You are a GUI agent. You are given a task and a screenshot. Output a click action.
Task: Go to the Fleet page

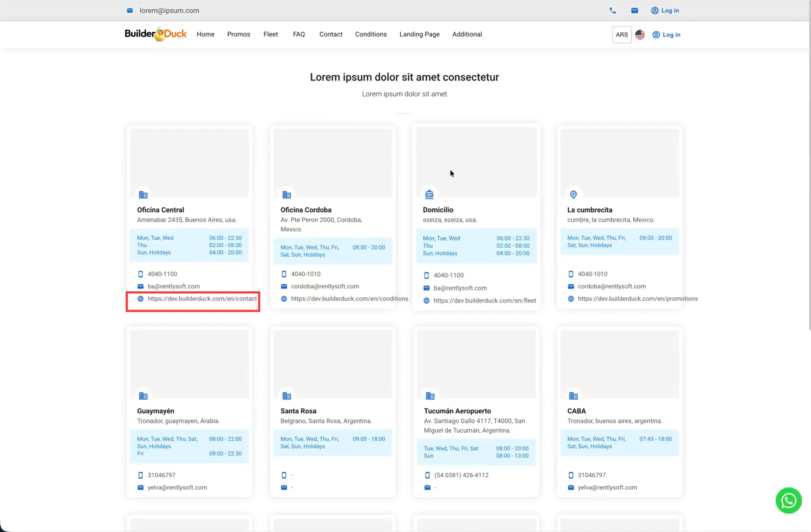[270, 34]
